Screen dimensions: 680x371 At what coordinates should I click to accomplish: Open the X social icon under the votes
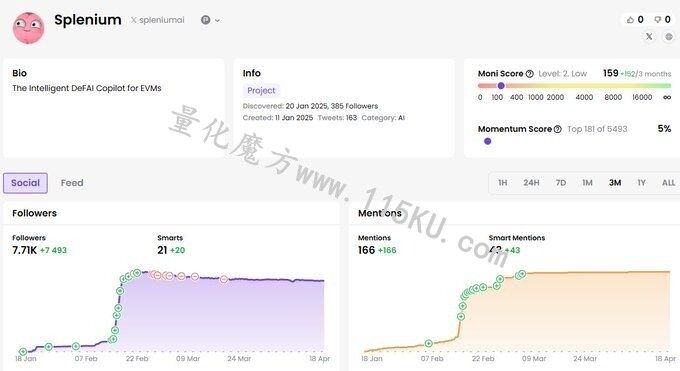(649, 36)
